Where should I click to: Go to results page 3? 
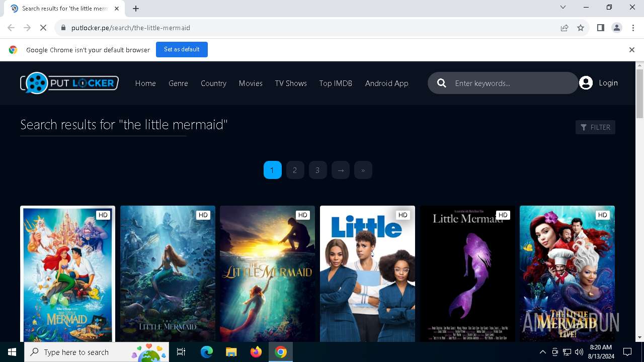pyautogui.click(x=317, y=170)
